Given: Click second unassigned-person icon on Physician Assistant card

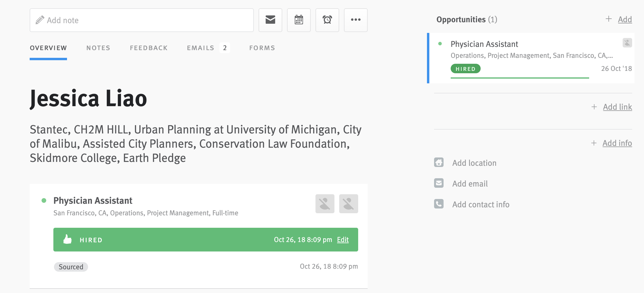Looking at the screenshot, I should click(x=348, y=204).
